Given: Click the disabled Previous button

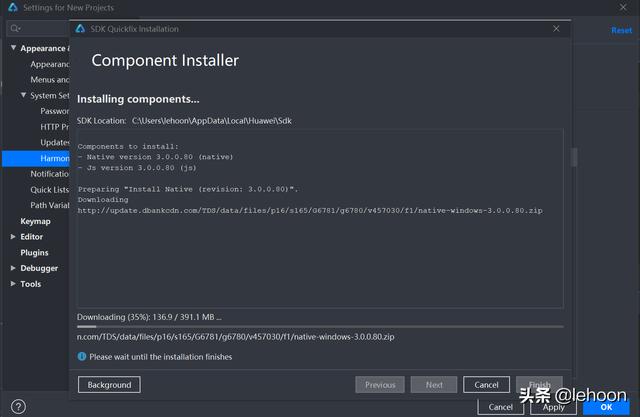Looking at the screenshot, I should (380, 385).
